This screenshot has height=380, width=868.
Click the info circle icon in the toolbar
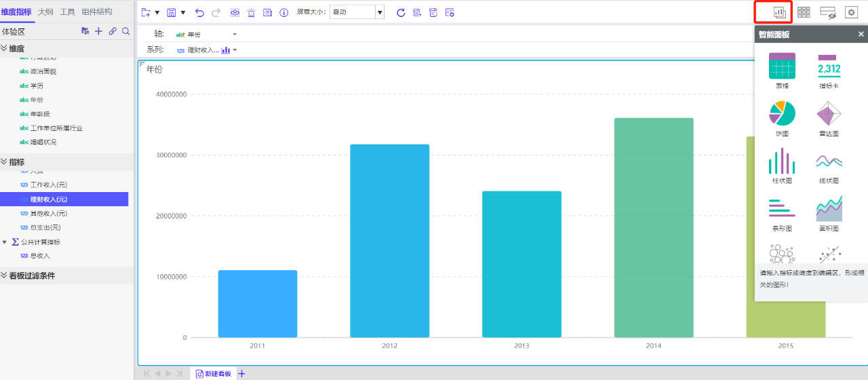tap(284, 12)
